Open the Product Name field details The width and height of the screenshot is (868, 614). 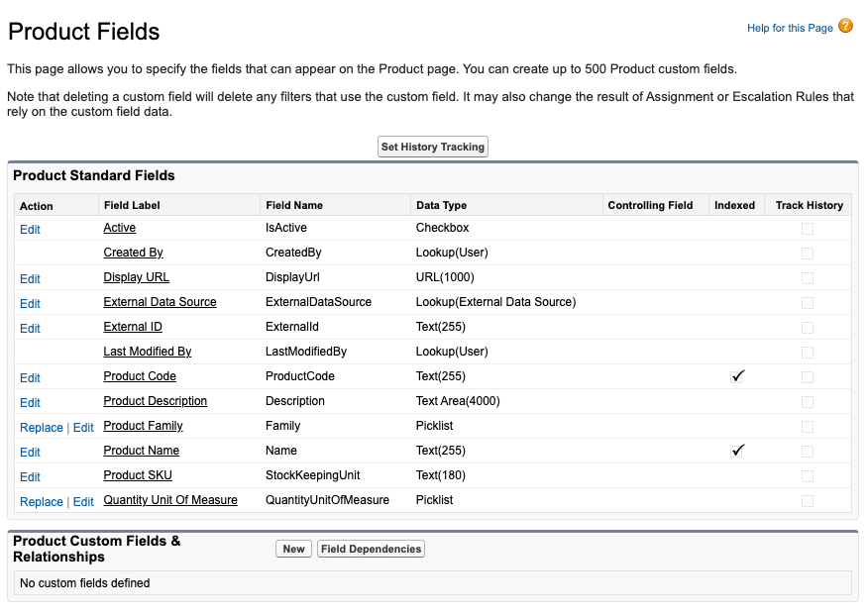[142, 451]
